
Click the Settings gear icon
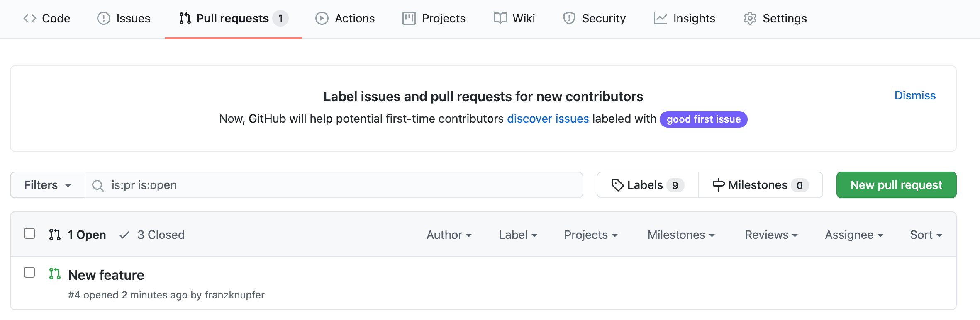tap(750, 18)
